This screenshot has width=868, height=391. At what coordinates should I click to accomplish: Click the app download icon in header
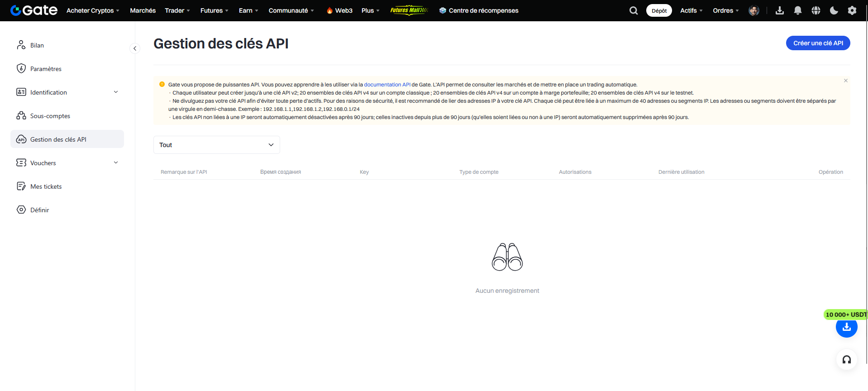780,10
